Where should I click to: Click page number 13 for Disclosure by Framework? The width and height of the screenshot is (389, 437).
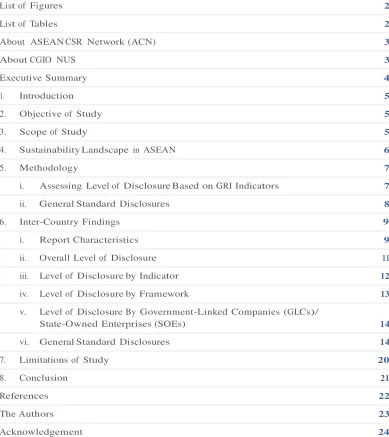[x=384, y=294]
